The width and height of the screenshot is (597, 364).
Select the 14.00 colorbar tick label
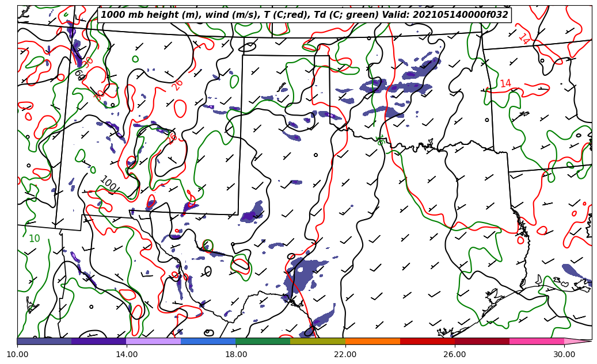[127, 354]
